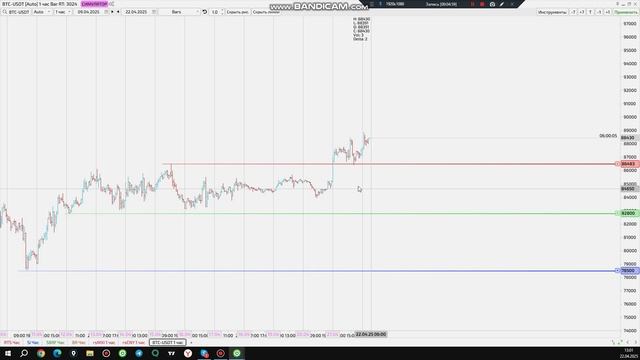Click the BTC-USDT symbol search field
Viewport: 640px width, 360px height.
[16, 12]
